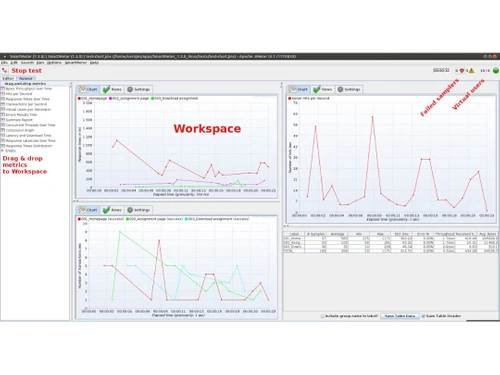The height and width of the screenshot is (375, 500).
Task: Select Latency and Download Time metric
Action: point(26,136)
